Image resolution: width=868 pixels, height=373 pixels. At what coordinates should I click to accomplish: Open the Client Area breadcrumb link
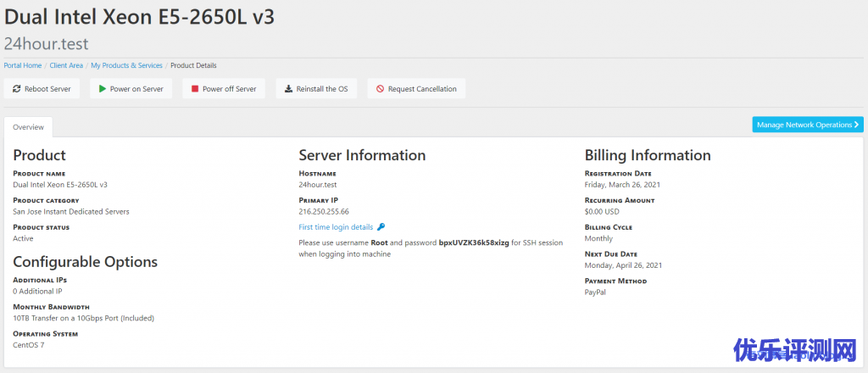(x=66, y=65)
